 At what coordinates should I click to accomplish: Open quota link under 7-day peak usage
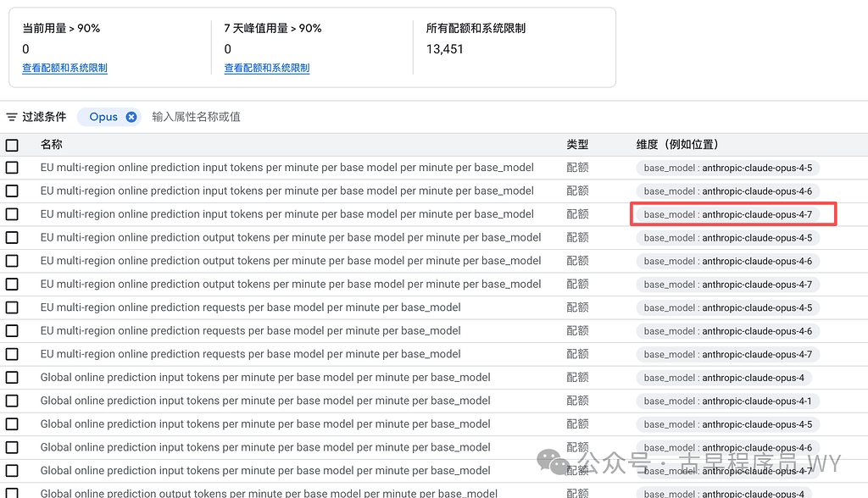[267, 68]
